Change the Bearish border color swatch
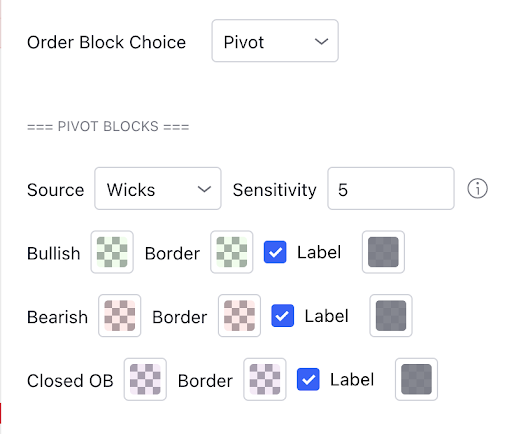This screenshot has height=434, width=512. [239, 316]
